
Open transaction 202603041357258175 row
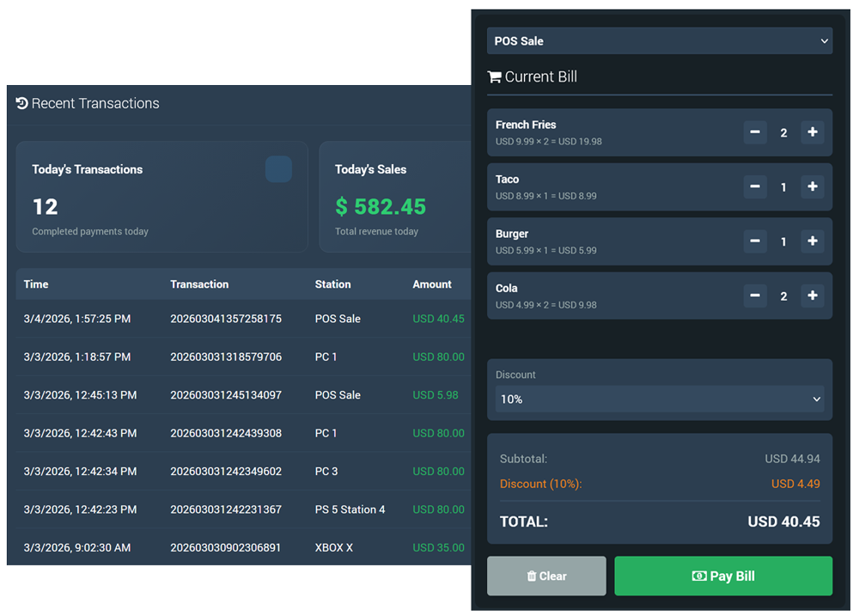[x=226, y=319]
